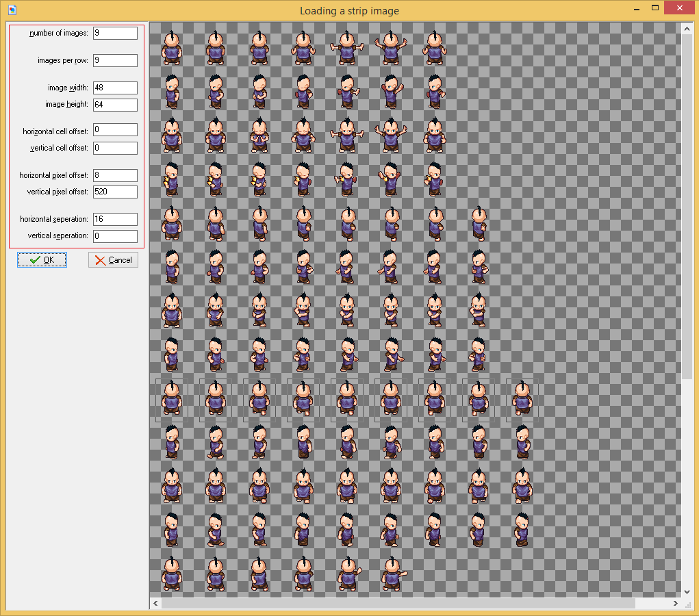
Task: Click the horizontal scrollbar left arrow
Action: (x=155, y=604)
